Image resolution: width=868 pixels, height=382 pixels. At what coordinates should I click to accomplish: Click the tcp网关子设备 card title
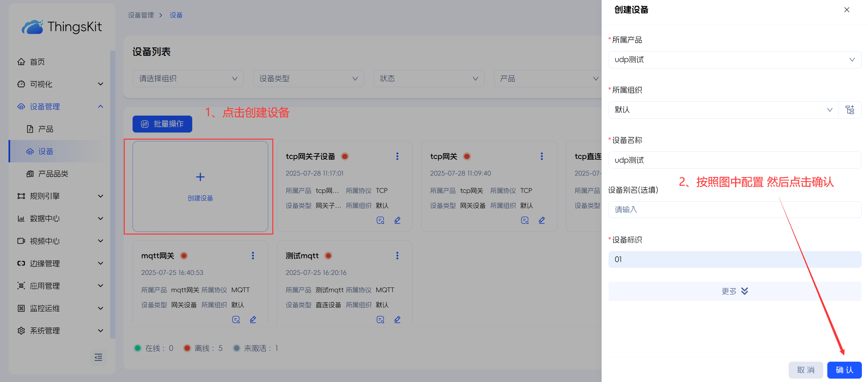310,156
